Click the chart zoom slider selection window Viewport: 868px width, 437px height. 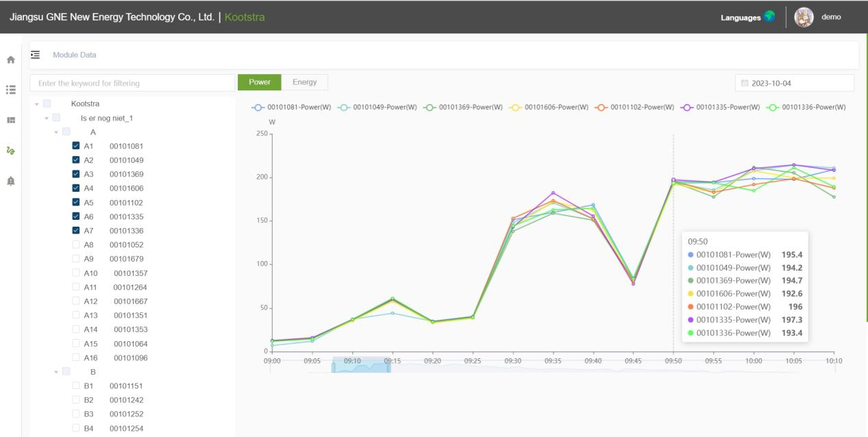tap(361, 366)
